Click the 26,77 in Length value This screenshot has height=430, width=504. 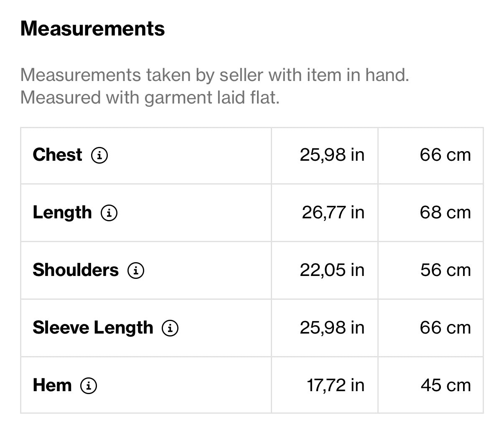point(333,212)
